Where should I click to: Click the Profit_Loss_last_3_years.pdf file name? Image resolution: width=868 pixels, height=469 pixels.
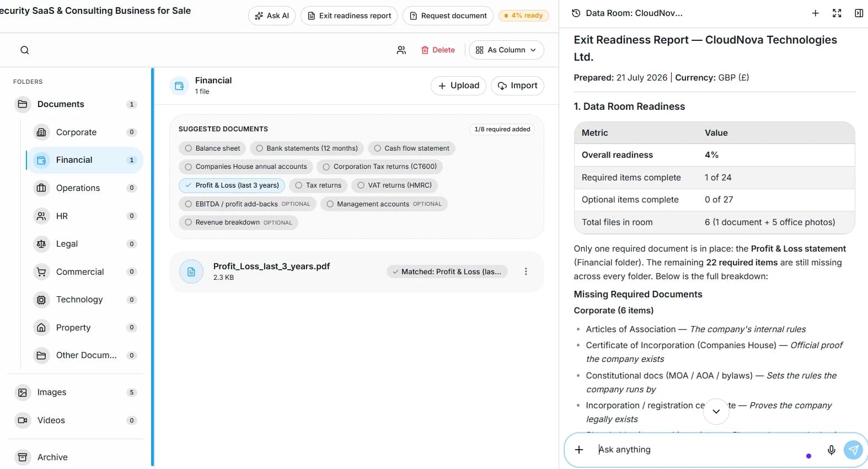[271, 267]
